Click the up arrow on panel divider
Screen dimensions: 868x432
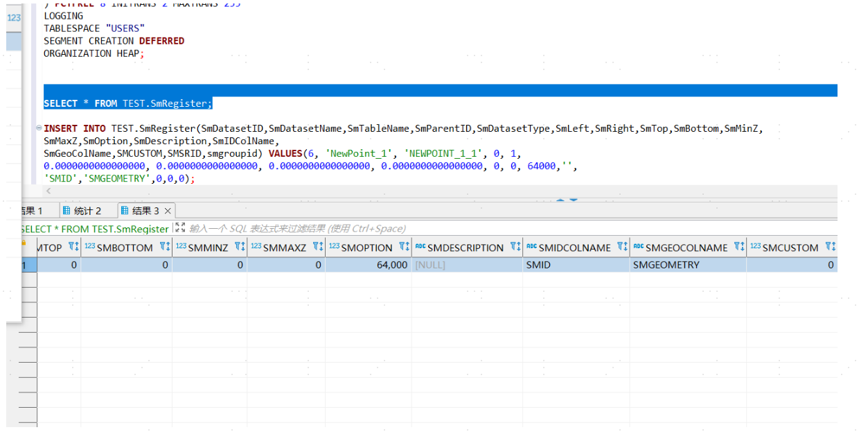coord(560,200)
